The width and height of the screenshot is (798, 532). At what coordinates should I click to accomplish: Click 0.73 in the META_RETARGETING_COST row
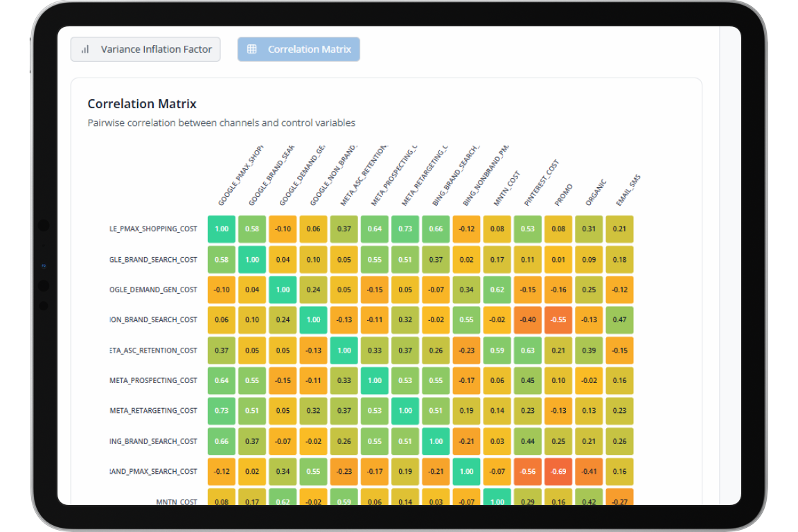point(222,410)
